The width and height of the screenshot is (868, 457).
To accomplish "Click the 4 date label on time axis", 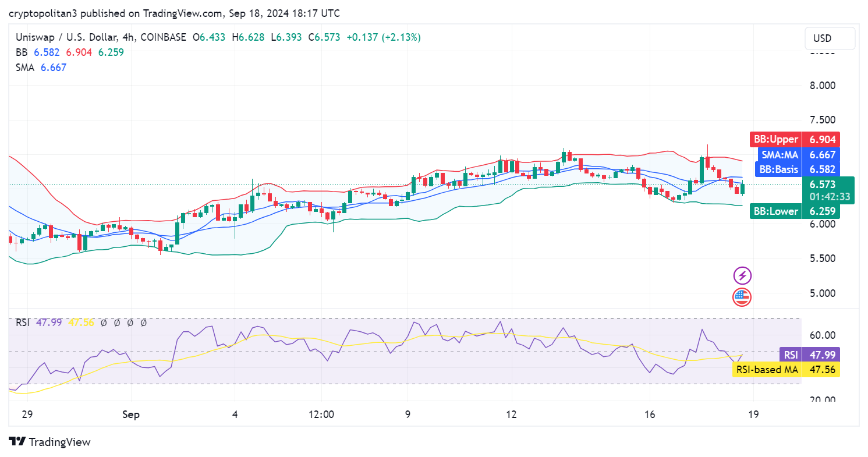I will click(235, 415).
